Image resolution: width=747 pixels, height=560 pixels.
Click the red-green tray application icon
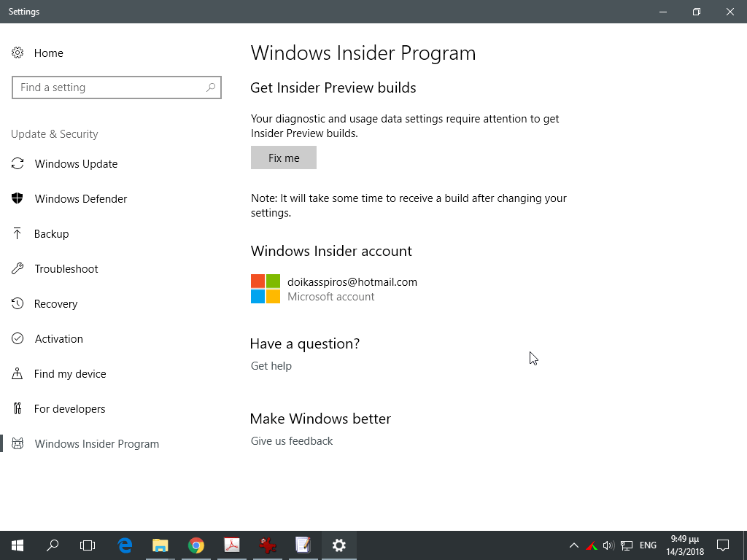591,545
